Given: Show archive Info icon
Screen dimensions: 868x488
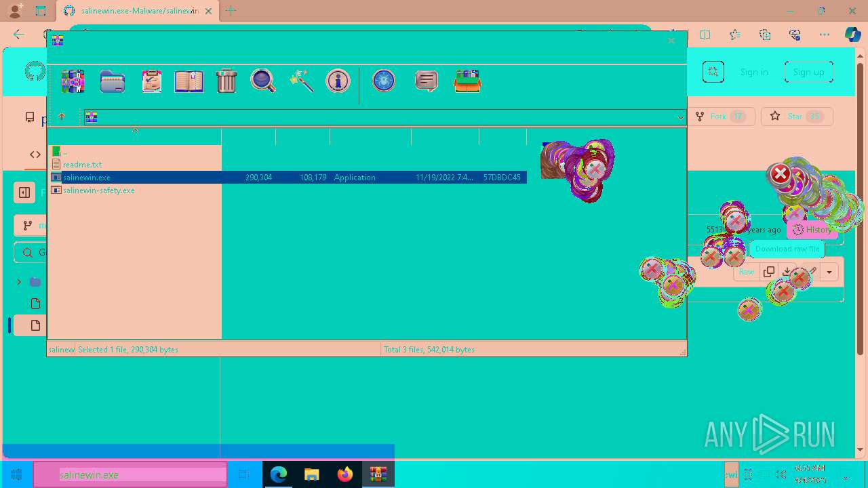Looking at the screenshot, I should tap(338, 81).
